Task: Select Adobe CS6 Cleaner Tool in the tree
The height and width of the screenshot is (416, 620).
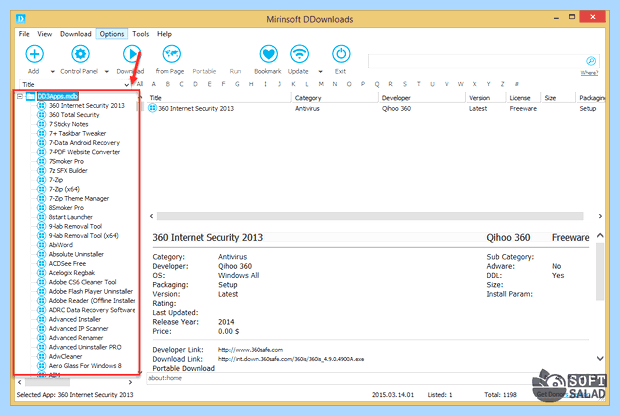Action: coord(82,282)
